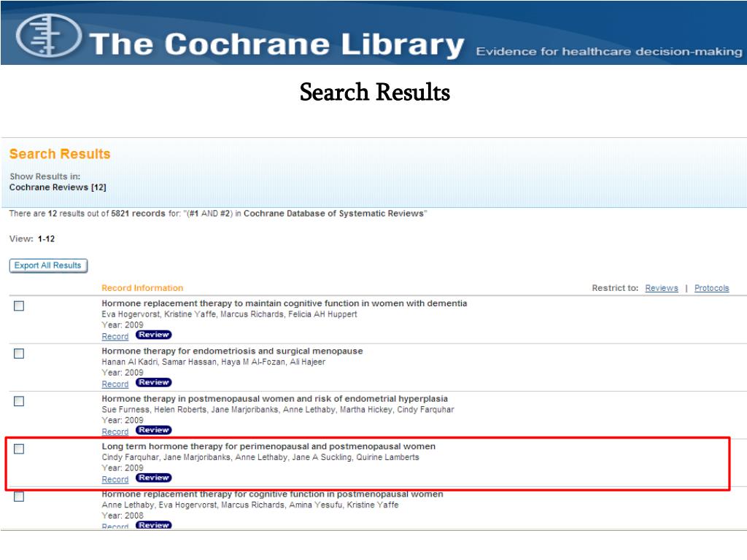
Task: Tick checkbox for endometrial hyperplasia review
Action: click(x=19, y=401)
